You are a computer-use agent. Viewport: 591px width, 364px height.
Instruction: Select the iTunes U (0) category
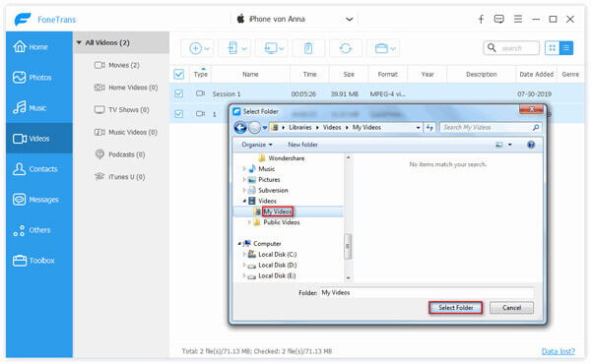click(x=120, y=177)
